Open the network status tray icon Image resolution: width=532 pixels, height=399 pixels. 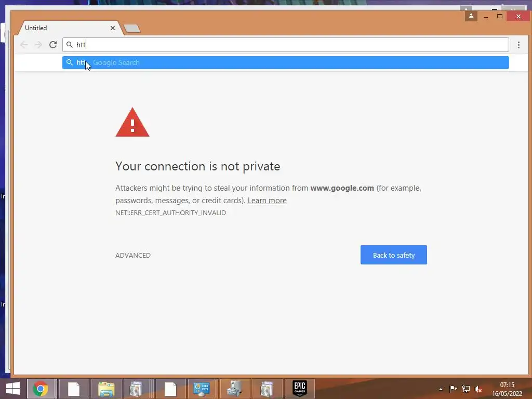466,389
